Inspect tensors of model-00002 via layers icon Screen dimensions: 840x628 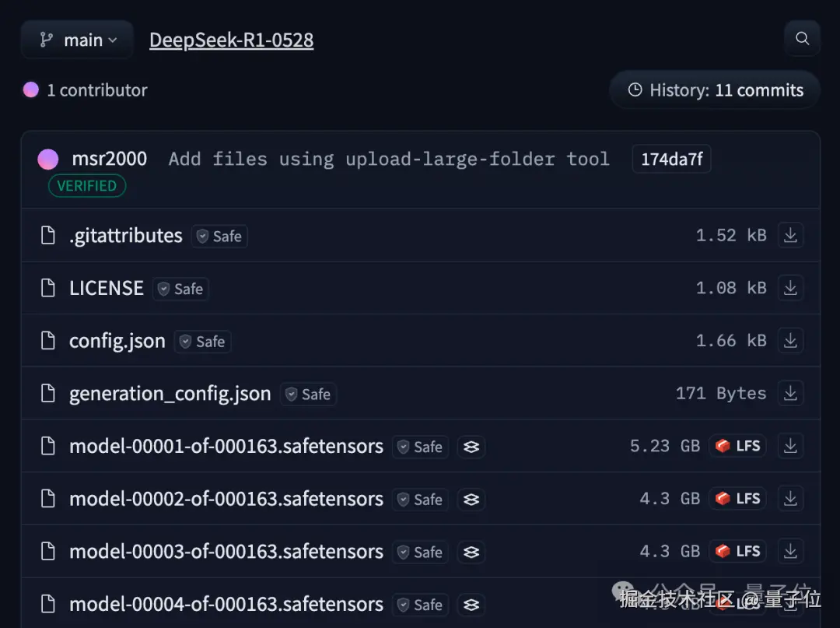click(x=471, y=500)
